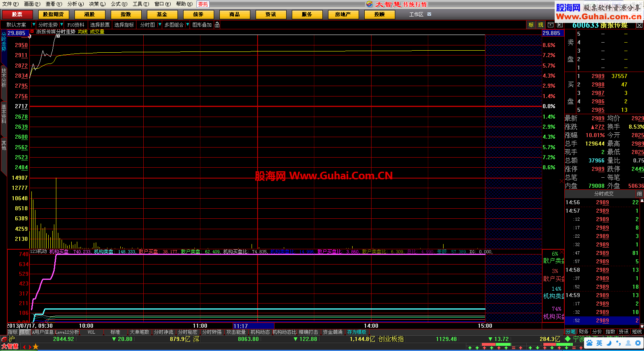The height and width of the screenshot is (351, 644).
Task: Click the paw icon in IME toolbar
Action: point(589,343)
